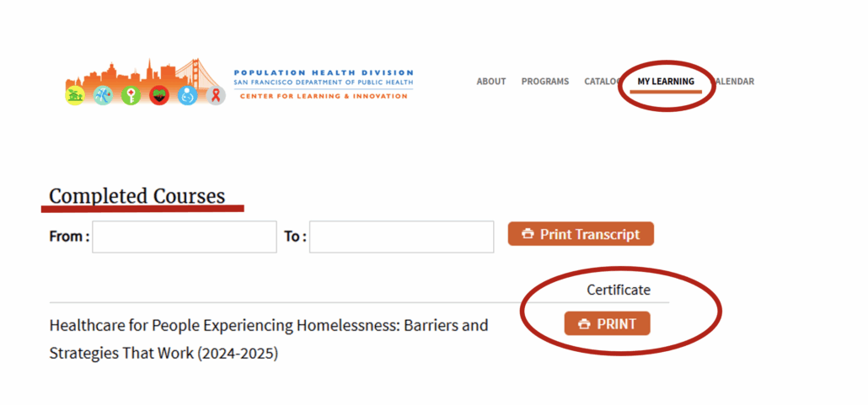Screen dimensions: 868x405
Task: Select the My Learning tab
Action: [666, 82]
